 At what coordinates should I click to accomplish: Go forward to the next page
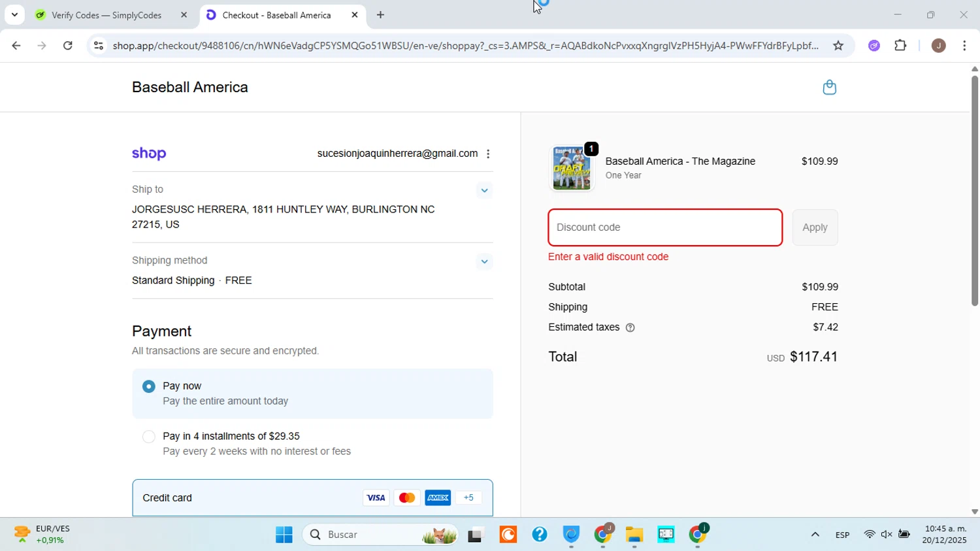tap(42, 46)
